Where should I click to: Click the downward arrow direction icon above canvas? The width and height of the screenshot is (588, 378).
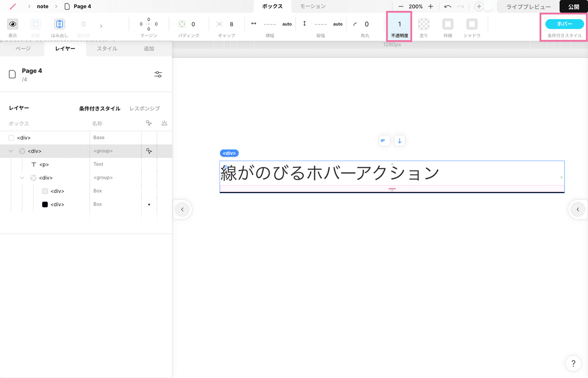pyautogui.click(x=399, y=141)
